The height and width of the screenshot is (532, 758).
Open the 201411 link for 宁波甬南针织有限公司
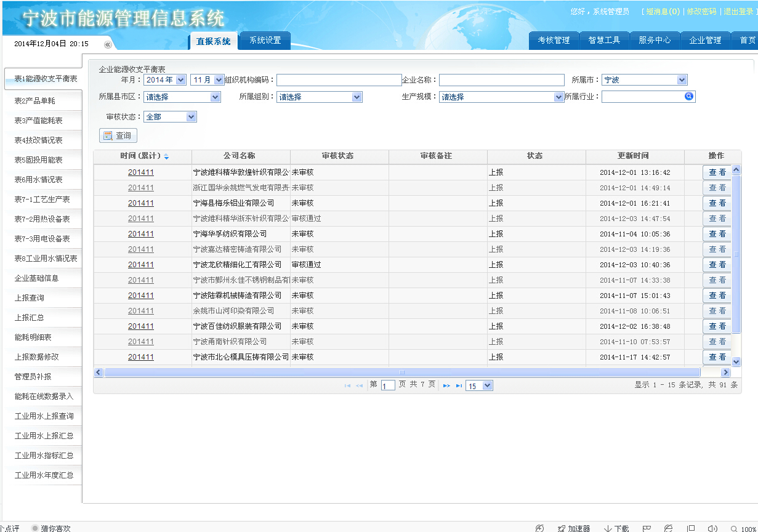141,342
